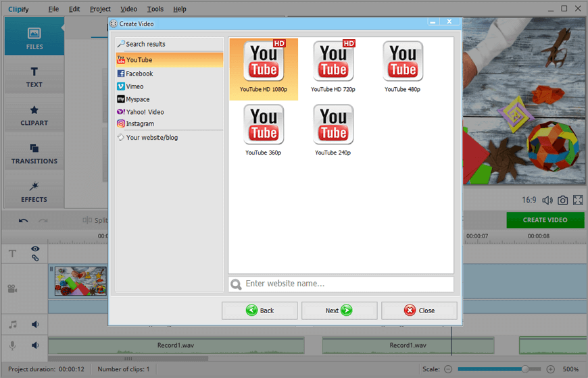Open the Text panel in sidebar
588x378 pixels.
coord(34,77)
